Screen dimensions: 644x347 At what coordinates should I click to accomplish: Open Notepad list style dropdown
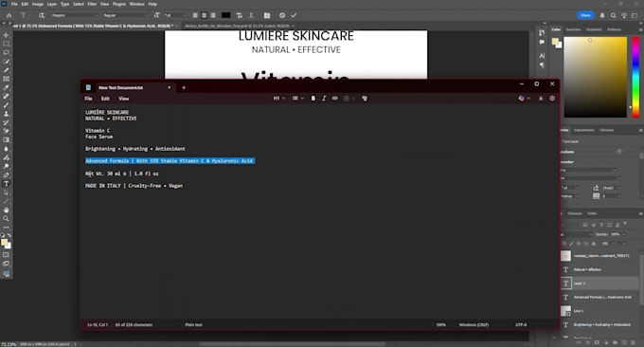point(298,99)
